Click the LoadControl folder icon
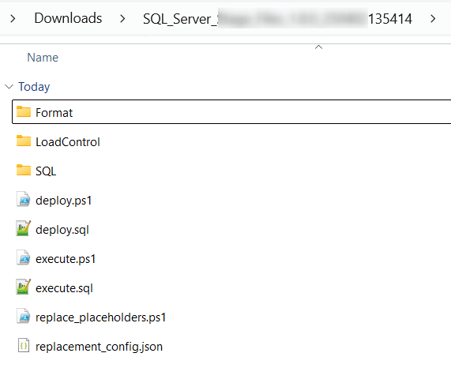Viewport: 451px width, 368px height. (x=24, y=141)
